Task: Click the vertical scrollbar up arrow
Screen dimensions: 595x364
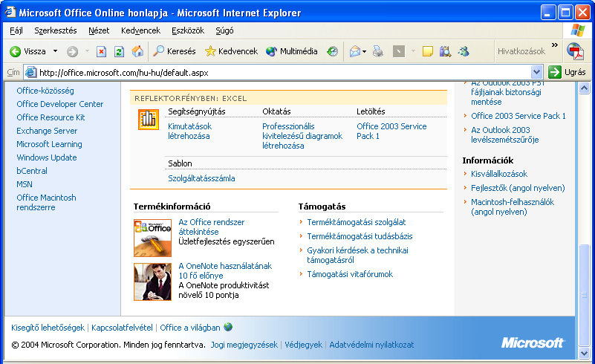Action: point(584,88)
